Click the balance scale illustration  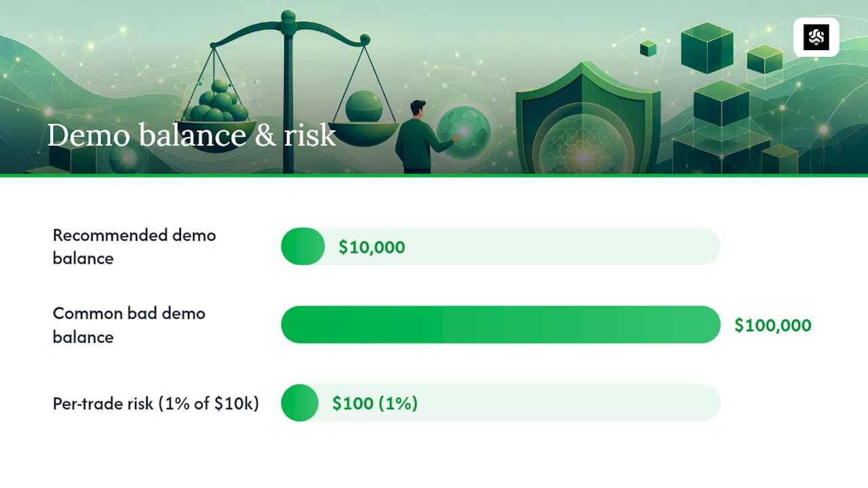(288, 91)
